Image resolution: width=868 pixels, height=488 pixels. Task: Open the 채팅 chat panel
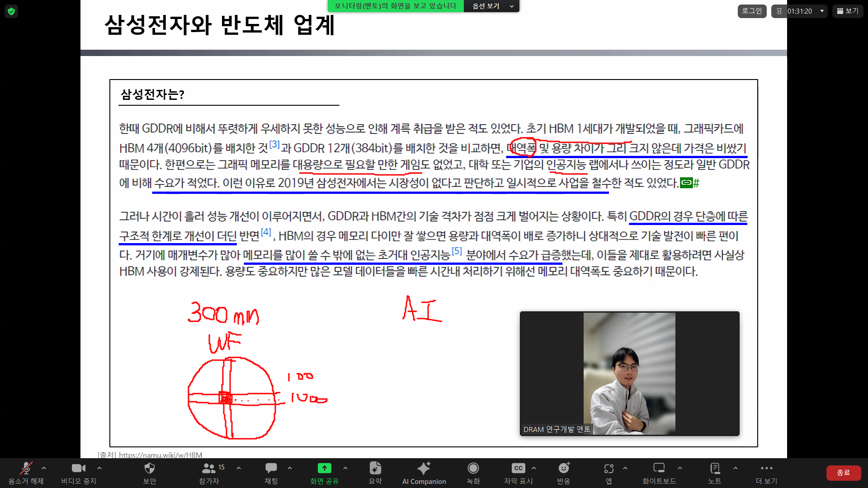[x=271, y=473]
